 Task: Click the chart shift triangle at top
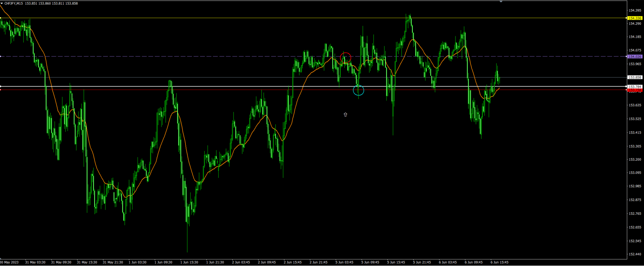click(x=501, y=2)
